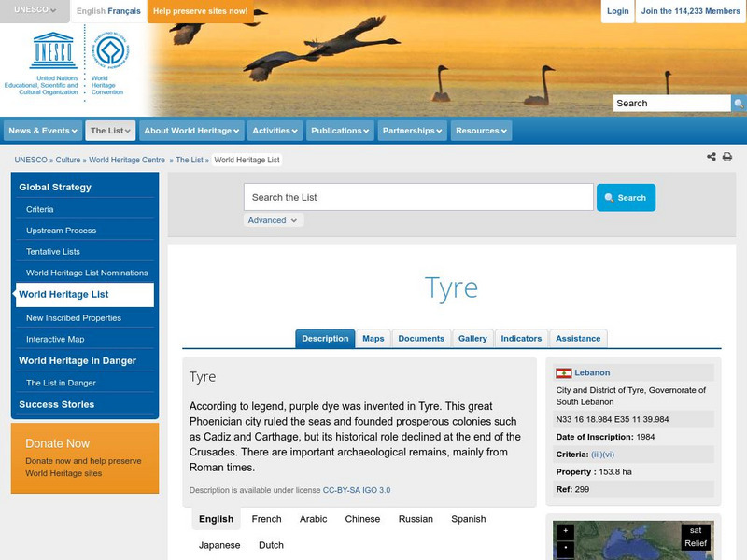Open the Assistance tab

(x=578, y=339)
